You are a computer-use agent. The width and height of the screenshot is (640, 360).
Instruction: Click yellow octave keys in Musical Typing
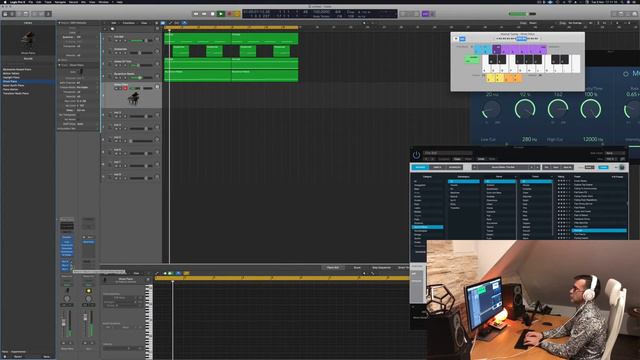click(x=495, y=78)
